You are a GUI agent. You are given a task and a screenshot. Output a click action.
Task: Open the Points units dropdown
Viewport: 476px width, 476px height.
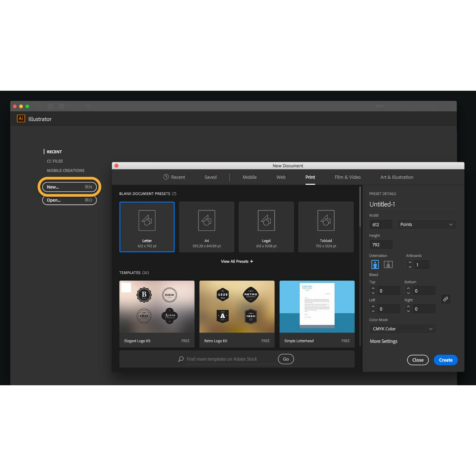coord(426,225)
